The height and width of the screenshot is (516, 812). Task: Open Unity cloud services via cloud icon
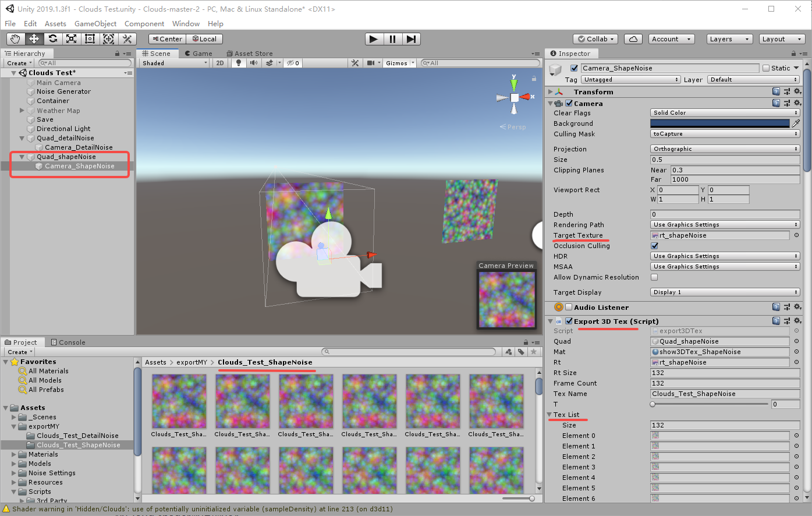[632, 39]
